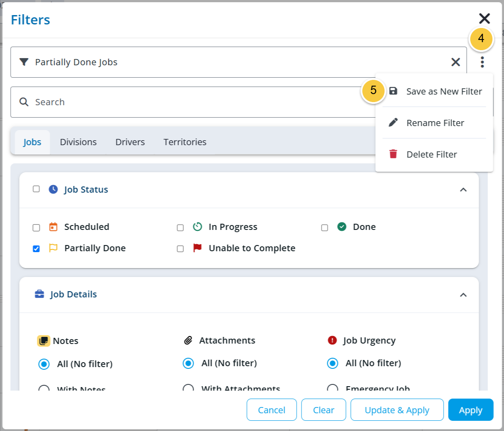504x431 pixels.
Task: Enable the Done status checkbox
Action: point(325,228)
